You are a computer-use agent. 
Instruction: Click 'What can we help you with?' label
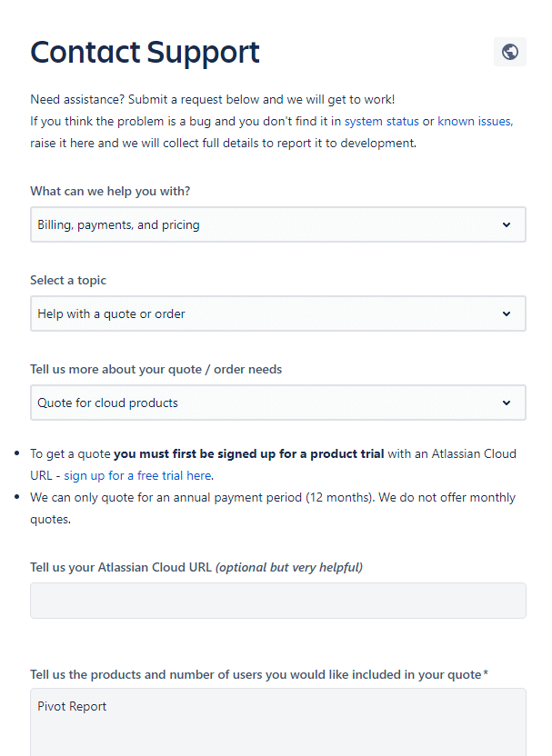click(x=110, y=191)
